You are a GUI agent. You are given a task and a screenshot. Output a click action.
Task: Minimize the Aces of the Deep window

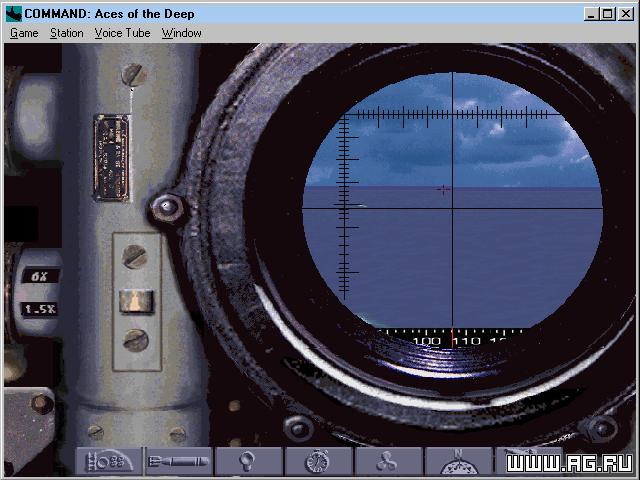pos(591,14)
